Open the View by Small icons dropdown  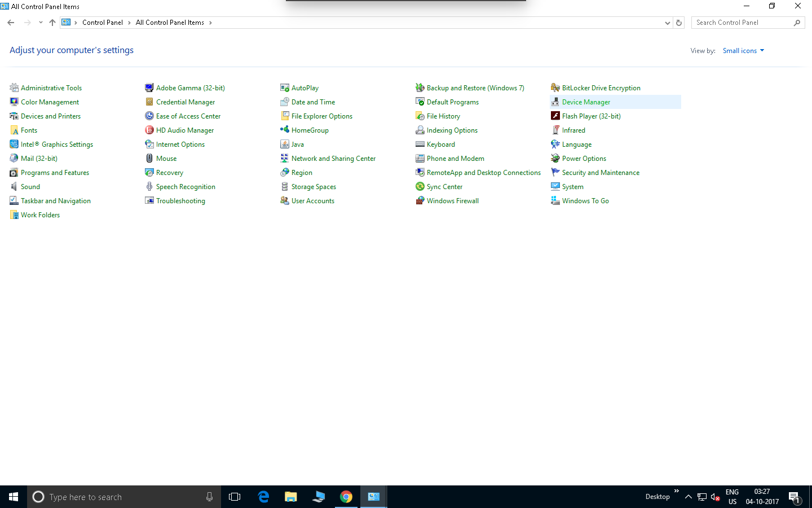pos(743,51)
